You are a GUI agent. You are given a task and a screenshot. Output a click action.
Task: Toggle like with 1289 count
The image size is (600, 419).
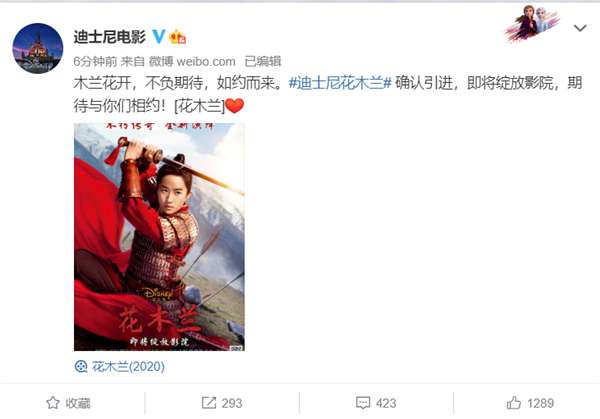coord(530,403)
